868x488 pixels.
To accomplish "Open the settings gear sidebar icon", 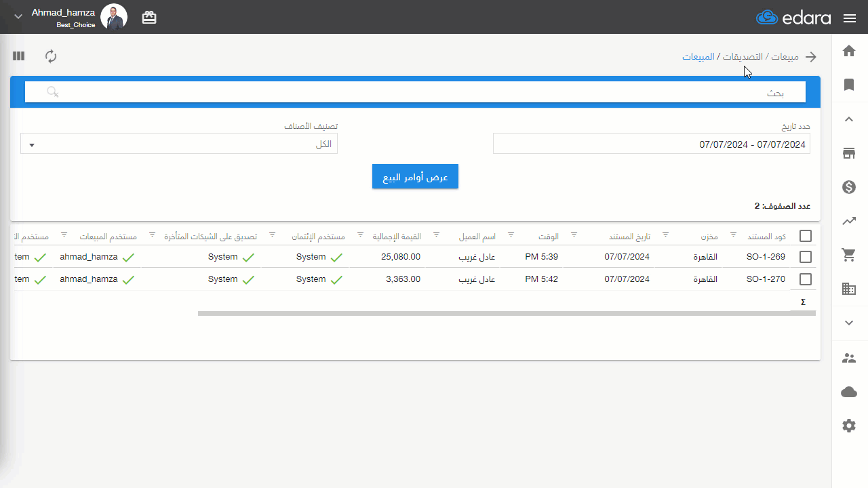I will click(x=849, y=426).
